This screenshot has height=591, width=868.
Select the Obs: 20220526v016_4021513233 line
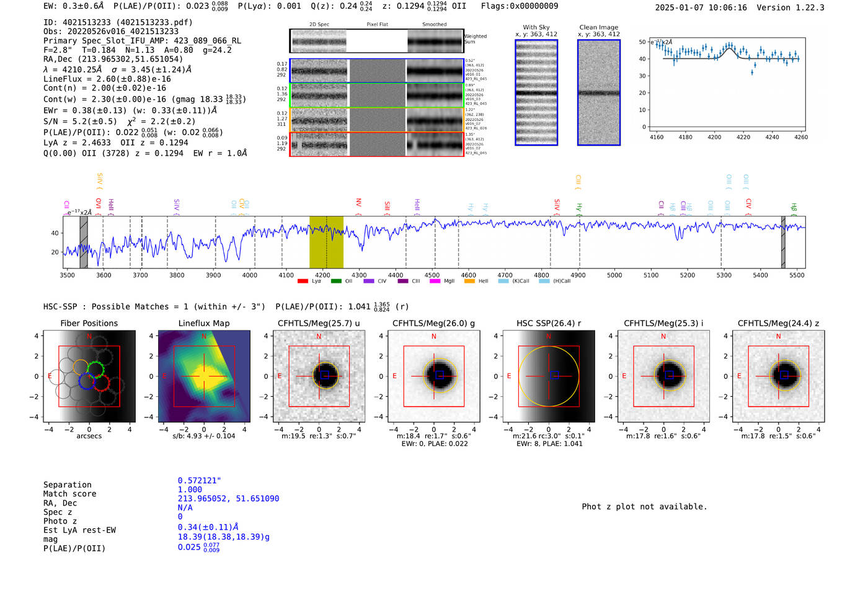(111, 32)
